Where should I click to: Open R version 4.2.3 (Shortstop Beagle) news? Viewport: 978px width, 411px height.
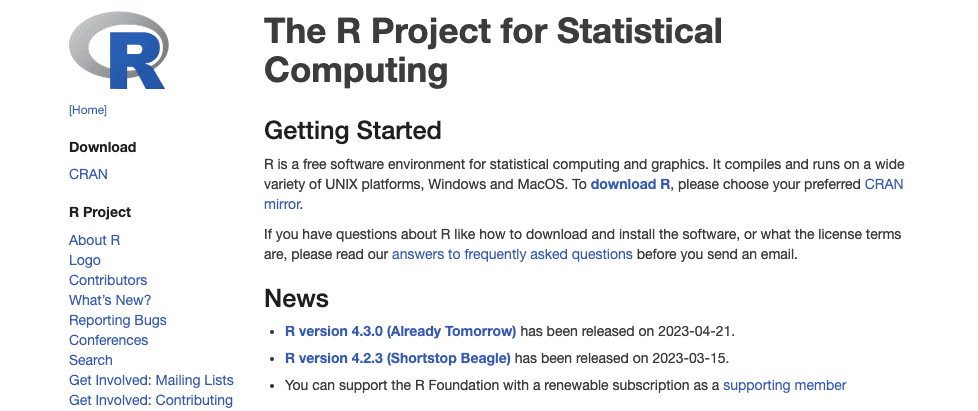(398, 359)
